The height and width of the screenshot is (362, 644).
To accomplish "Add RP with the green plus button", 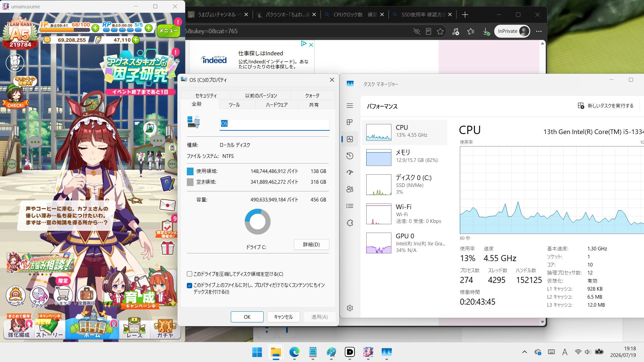I will (x=149, y=28).
